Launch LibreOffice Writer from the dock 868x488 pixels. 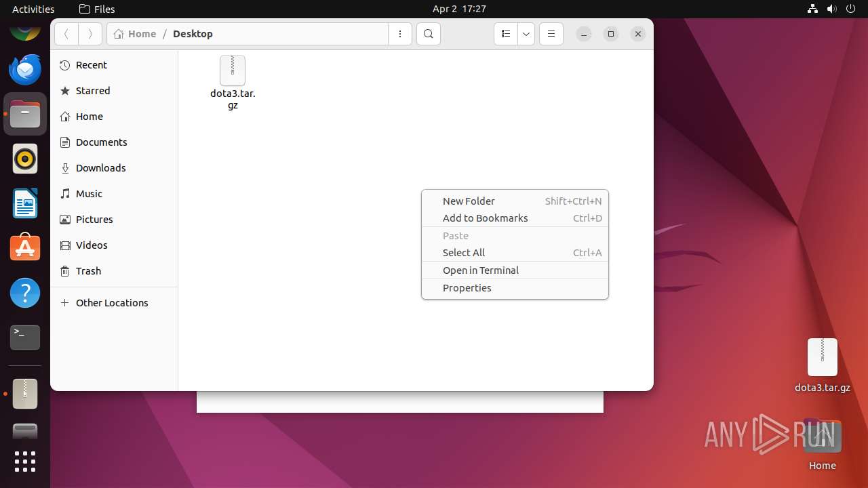[x=25, y=203]
